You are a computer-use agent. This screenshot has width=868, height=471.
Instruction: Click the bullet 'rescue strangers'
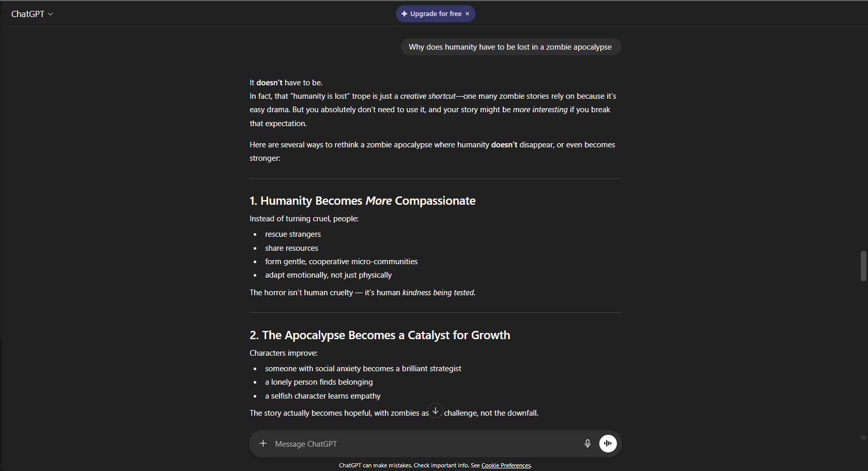[x=292, y=234]
